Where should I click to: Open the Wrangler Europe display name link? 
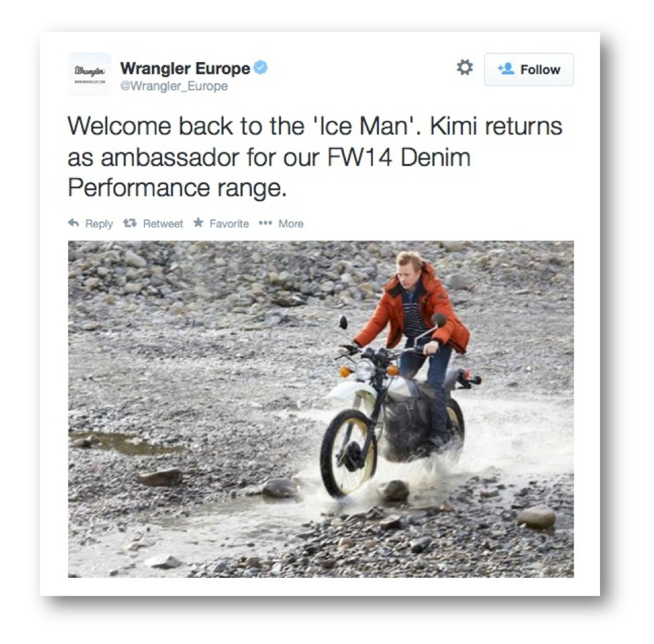tap(185, 68)
